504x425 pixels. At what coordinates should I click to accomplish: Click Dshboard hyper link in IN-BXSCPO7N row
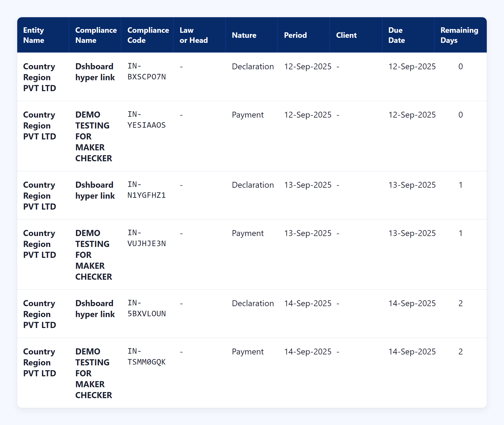tap(95, 72)
